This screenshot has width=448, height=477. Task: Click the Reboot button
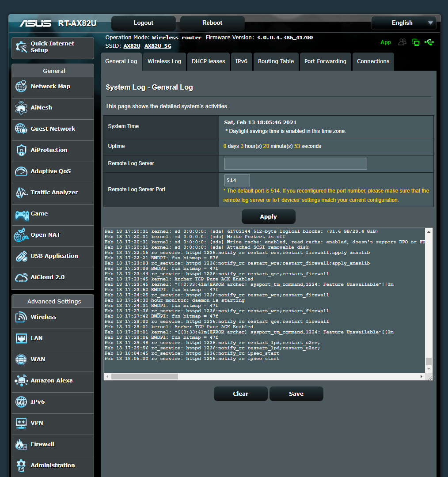[212, 23]
